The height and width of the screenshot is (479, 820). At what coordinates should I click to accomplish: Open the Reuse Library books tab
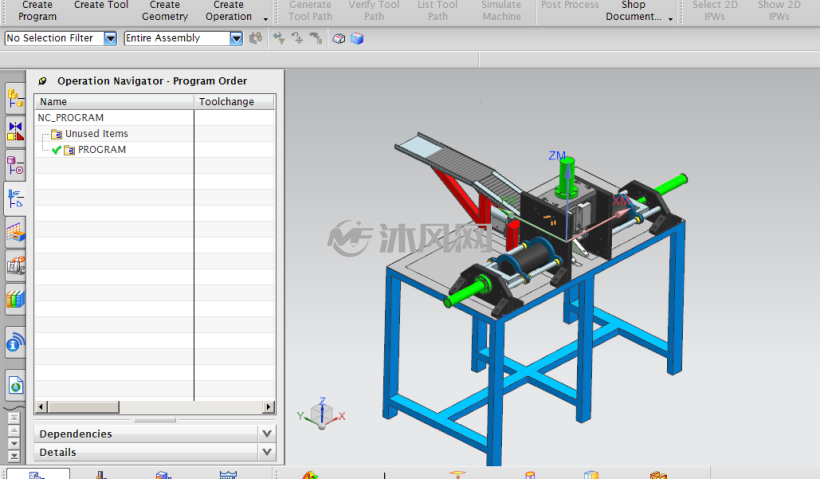15,299
